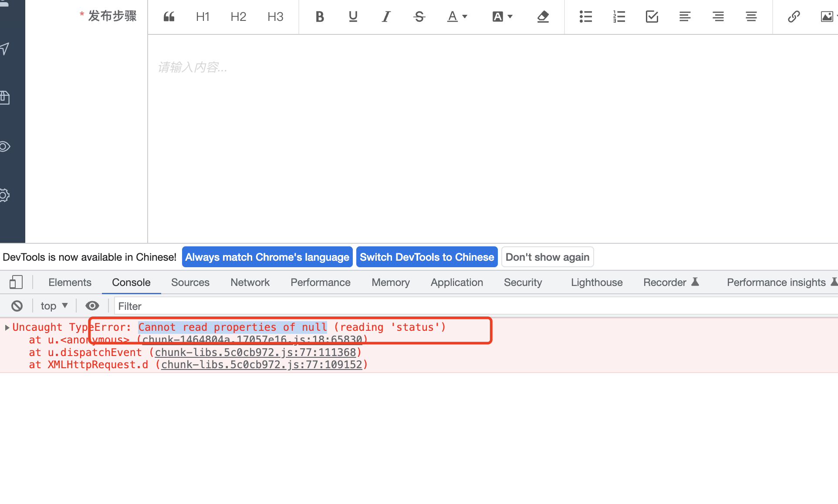Toggle the task checklist format
The image size is (838, 504).
pos(652,17)
